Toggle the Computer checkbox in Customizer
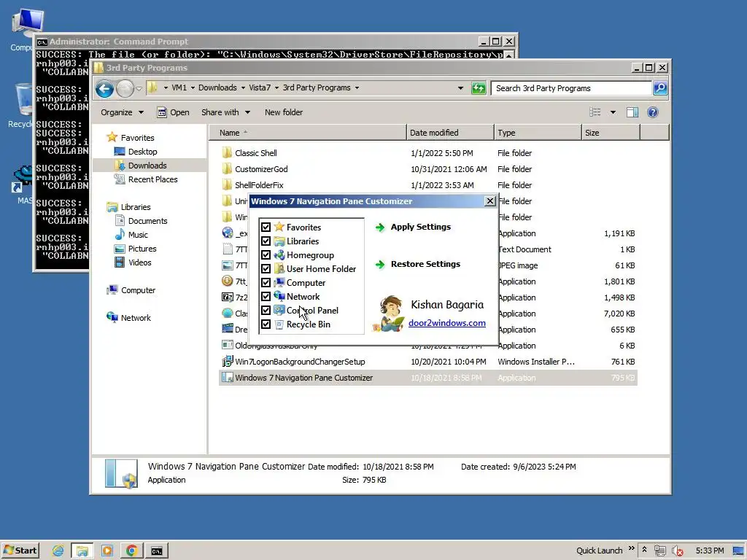The image size is (747, 560). [x=266, y=282]
